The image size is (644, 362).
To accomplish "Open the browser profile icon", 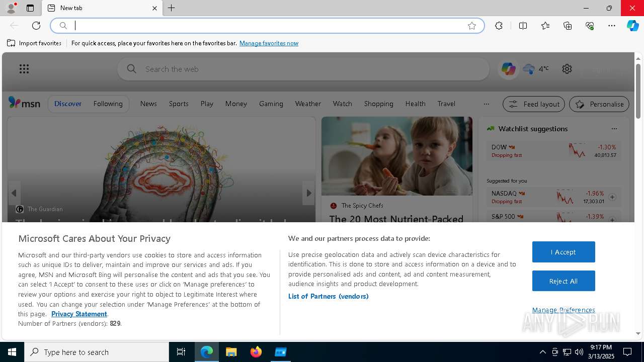I will (11, 8).
